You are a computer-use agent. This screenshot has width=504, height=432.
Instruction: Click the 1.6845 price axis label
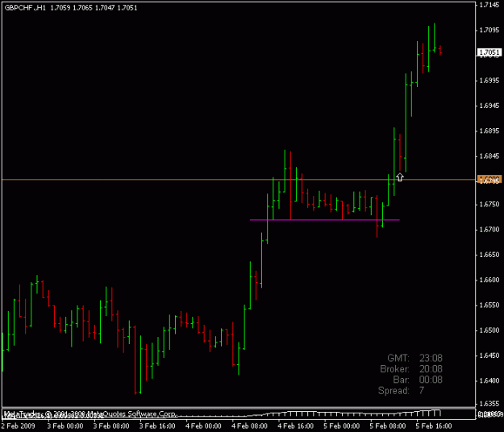coord(489,156)
